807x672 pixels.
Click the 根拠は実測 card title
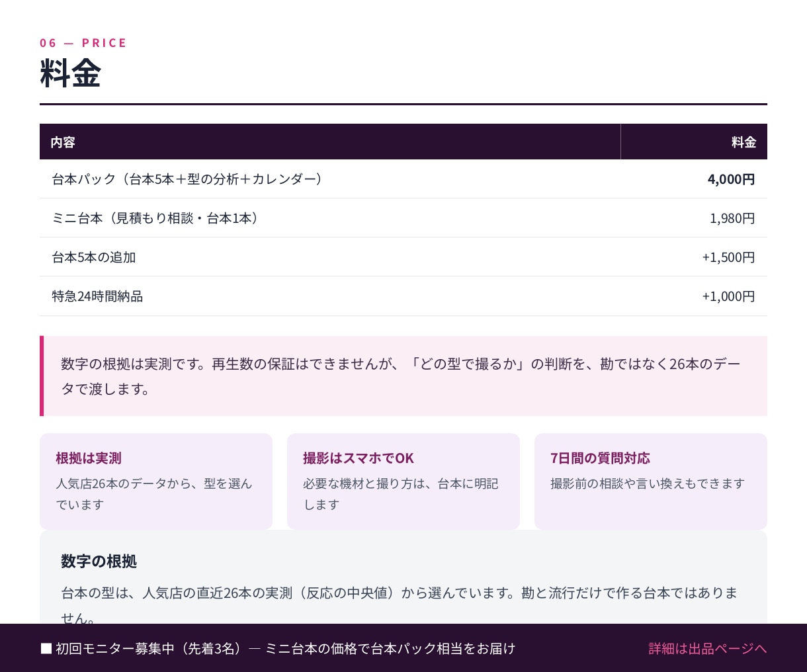(89, 458)
